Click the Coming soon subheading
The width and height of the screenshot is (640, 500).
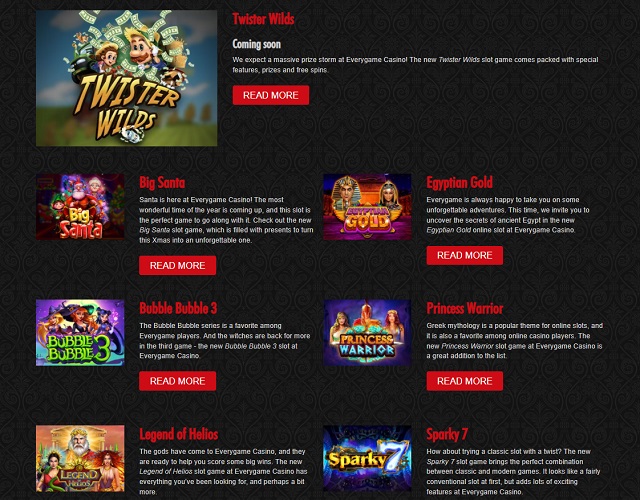(x=257, y=44)
